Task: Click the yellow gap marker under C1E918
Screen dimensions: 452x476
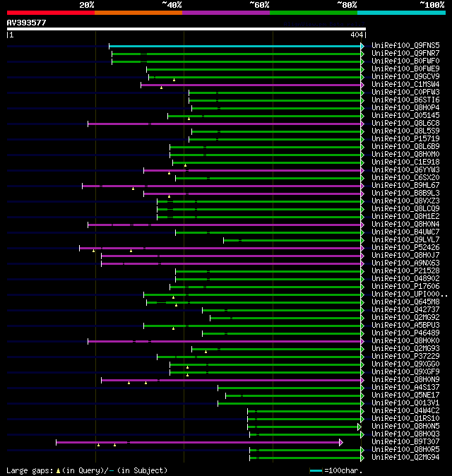Action: click(185, 165)
